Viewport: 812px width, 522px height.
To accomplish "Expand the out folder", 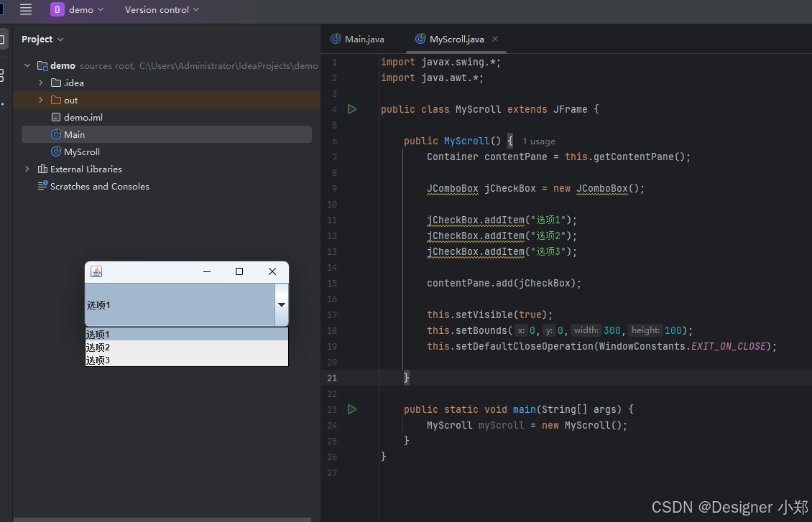I will click(x=40, y=100).
